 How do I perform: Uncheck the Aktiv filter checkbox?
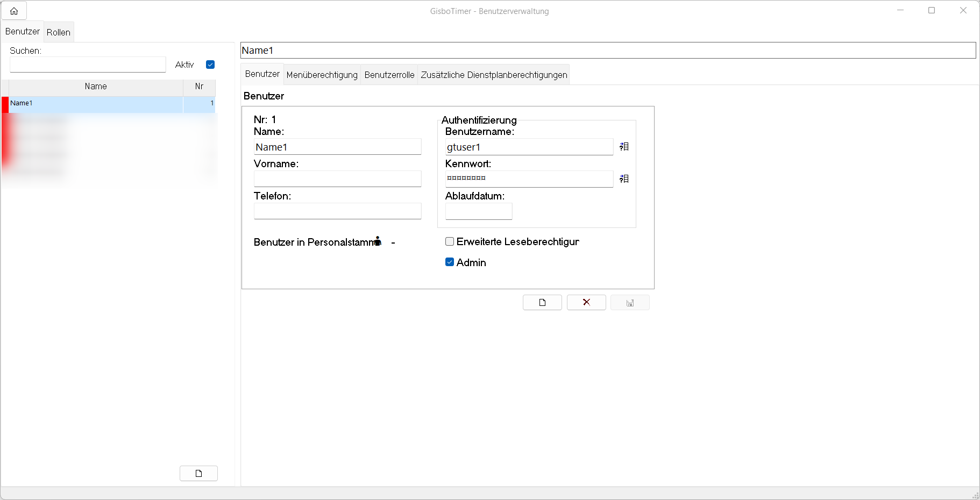[x=210, y=65]
